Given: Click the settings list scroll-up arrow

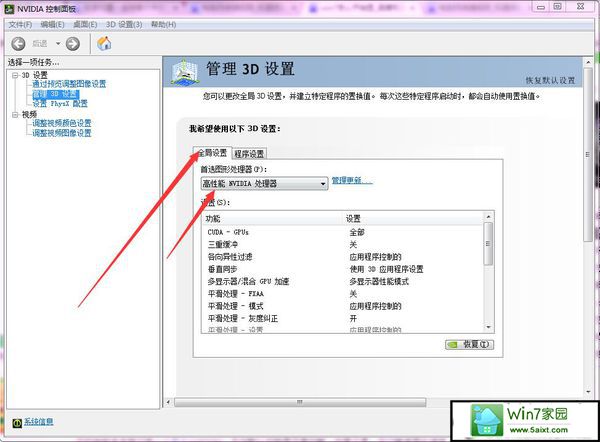Looking at the screenshot, I should [x=488, y=217].
